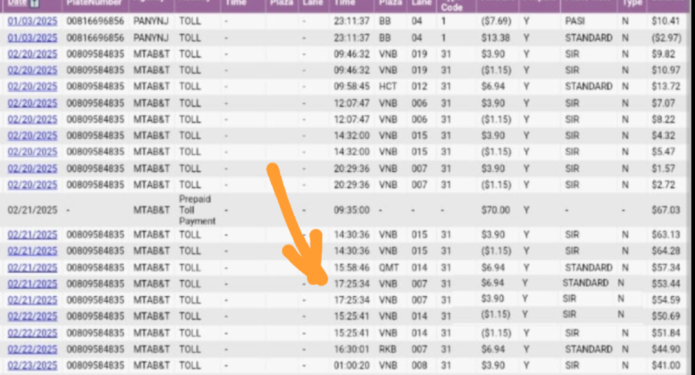Screen dimensions: 695x375
Task: Open 02/22/2025 link for 16:30:01 RKB toll
Action: tap(32, 349)
